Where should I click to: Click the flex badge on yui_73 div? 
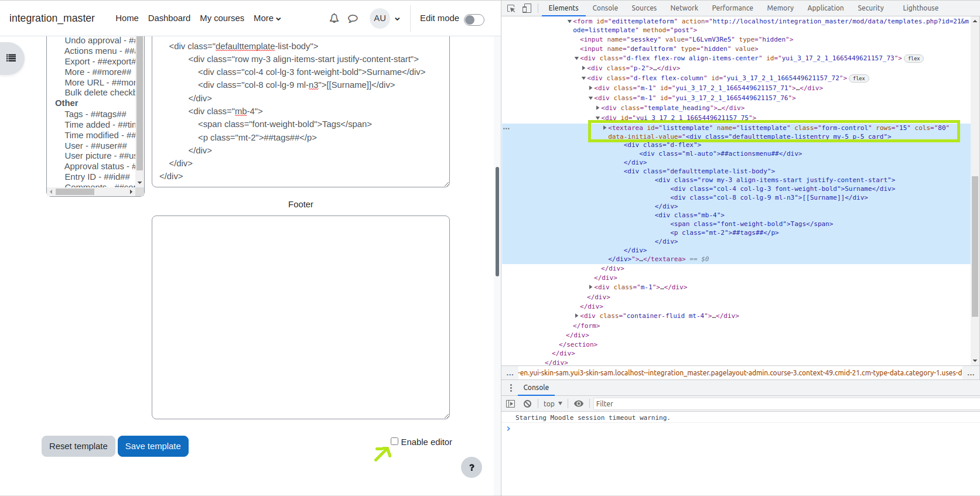[914, 59]
